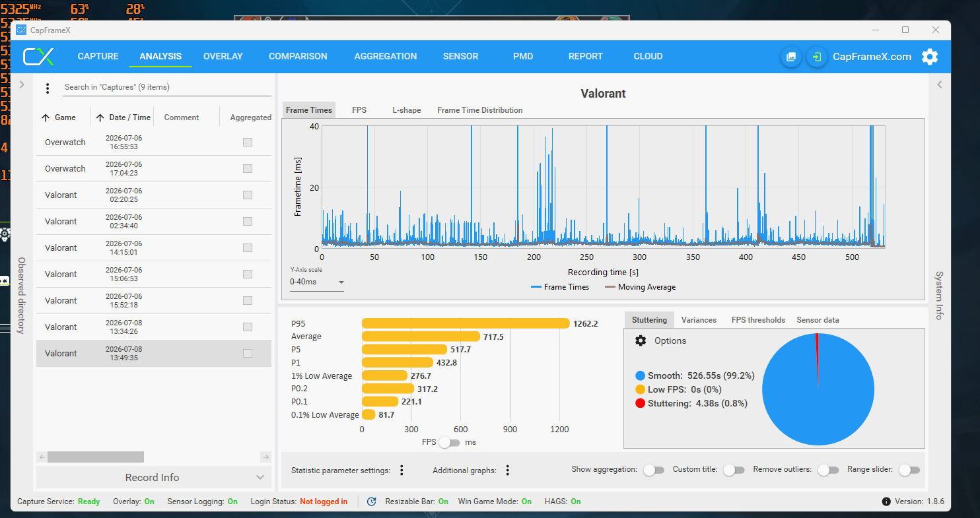Show the Frame Time Distribution graph tab
Image resolution: width=980 pixels, height=518 pixels.
coord(480,110)
